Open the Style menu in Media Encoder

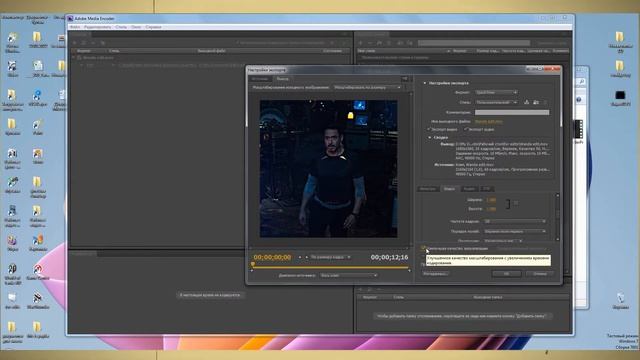click(121, 27)
